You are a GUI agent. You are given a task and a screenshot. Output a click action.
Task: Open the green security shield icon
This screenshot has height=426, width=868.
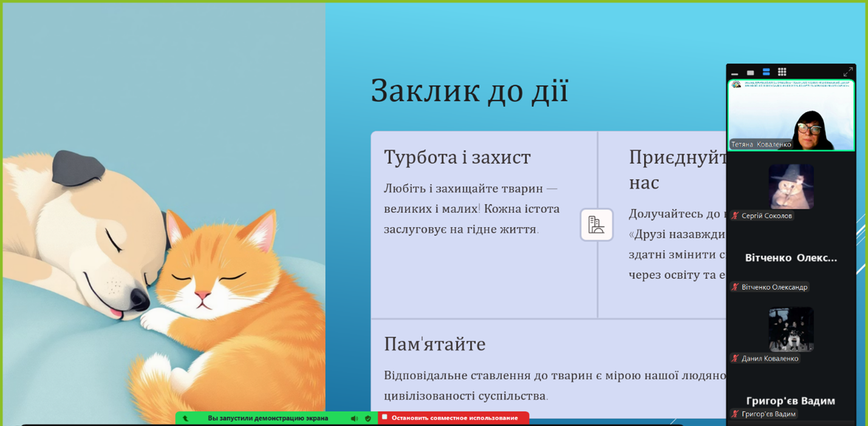point(368,418)
